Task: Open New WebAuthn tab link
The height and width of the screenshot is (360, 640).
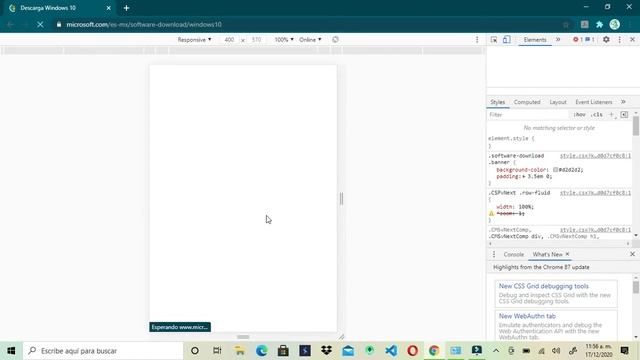Action: point(527,316)
